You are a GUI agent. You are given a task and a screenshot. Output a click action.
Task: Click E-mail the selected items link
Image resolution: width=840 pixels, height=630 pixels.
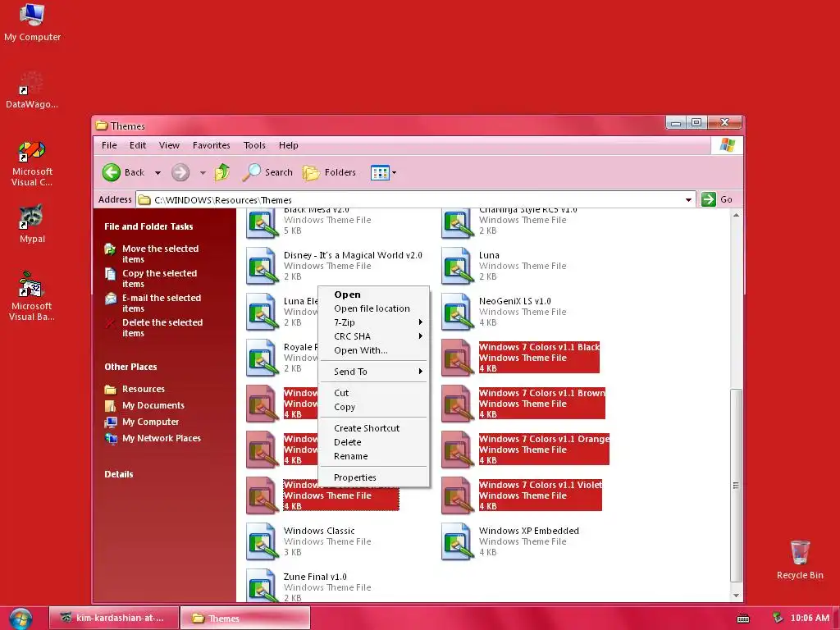(x=162, y=304)
